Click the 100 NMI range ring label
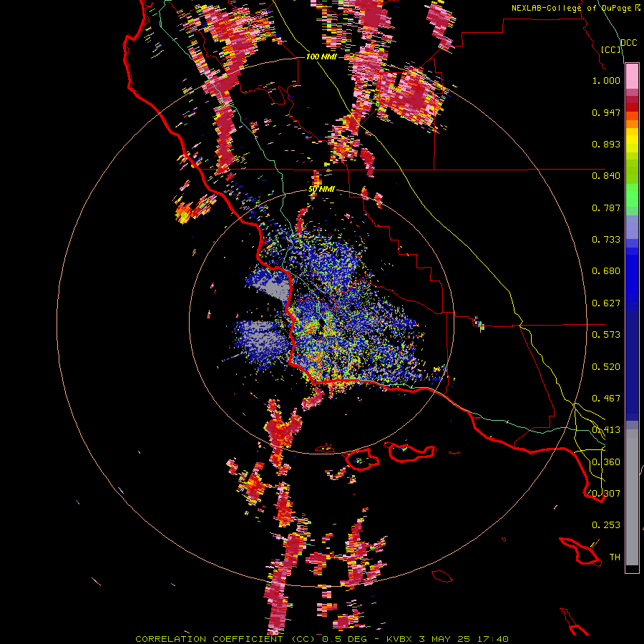 coord(321,57)
